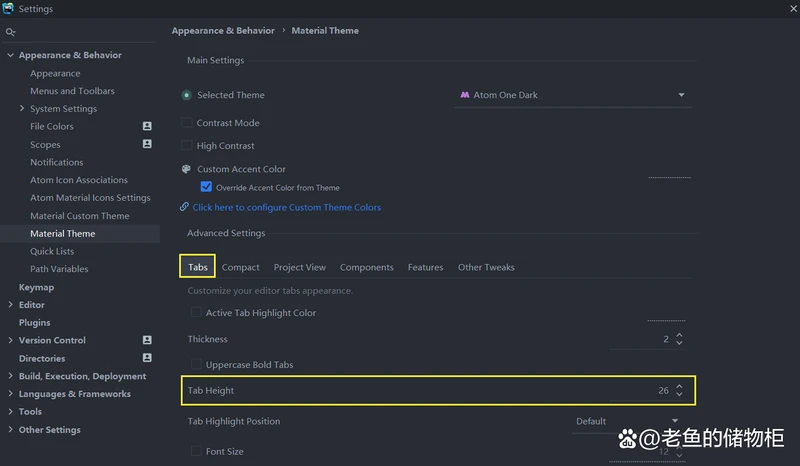800x466 pixels.
Task: Open Menus and Toolbars settings
Action: pyautogui.click(x=72, y=91)
